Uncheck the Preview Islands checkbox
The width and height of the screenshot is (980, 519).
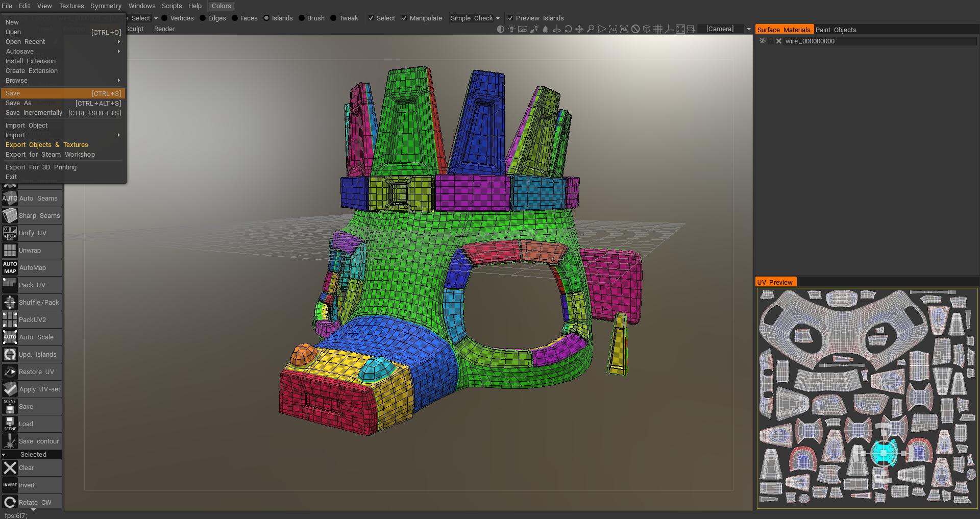510,18
